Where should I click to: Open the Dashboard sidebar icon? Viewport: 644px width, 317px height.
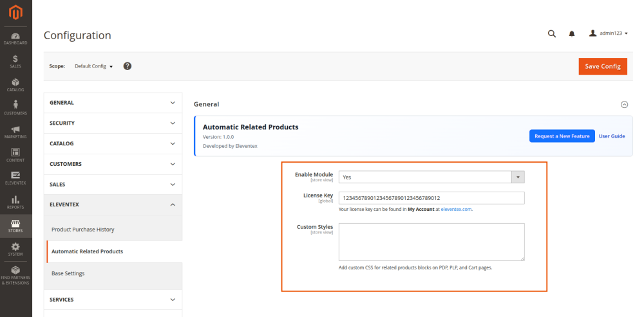(15, 38)
